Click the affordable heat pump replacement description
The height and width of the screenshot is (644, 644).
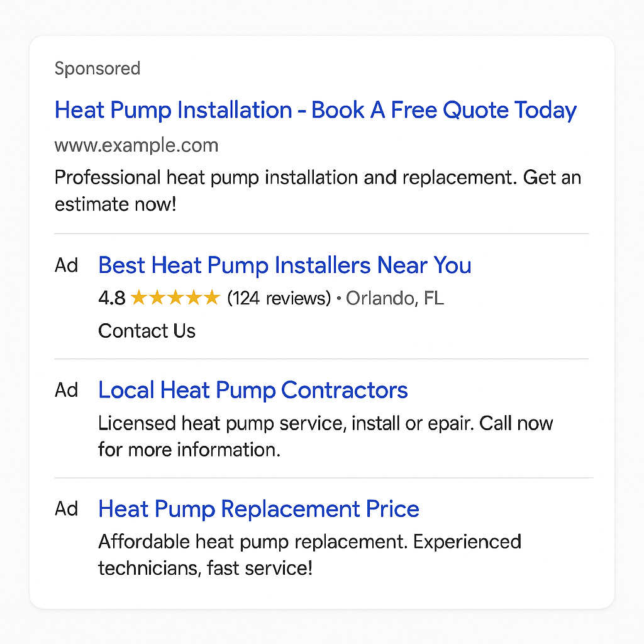pyautogui.click(x=309, y=554)
